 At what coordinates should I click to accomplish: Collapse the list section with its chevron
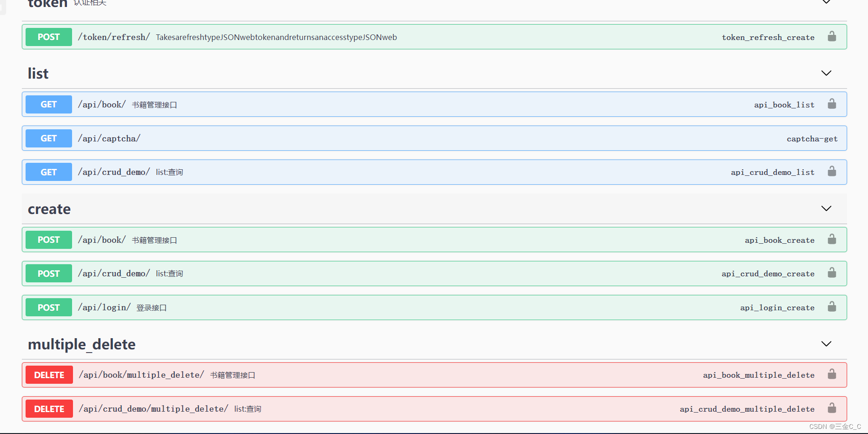826,73
